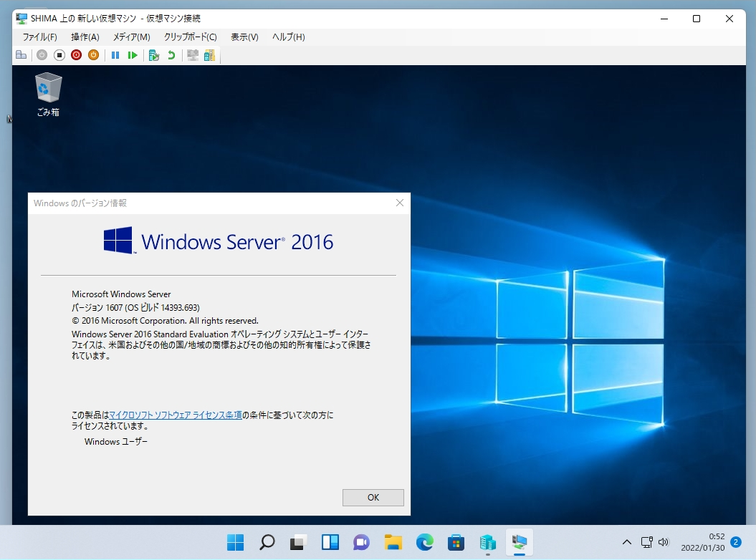The height and width of the screenshot is (560, 756).
Task: Click the Microsoft Windows Server text line
Action: tap(121, 294)
